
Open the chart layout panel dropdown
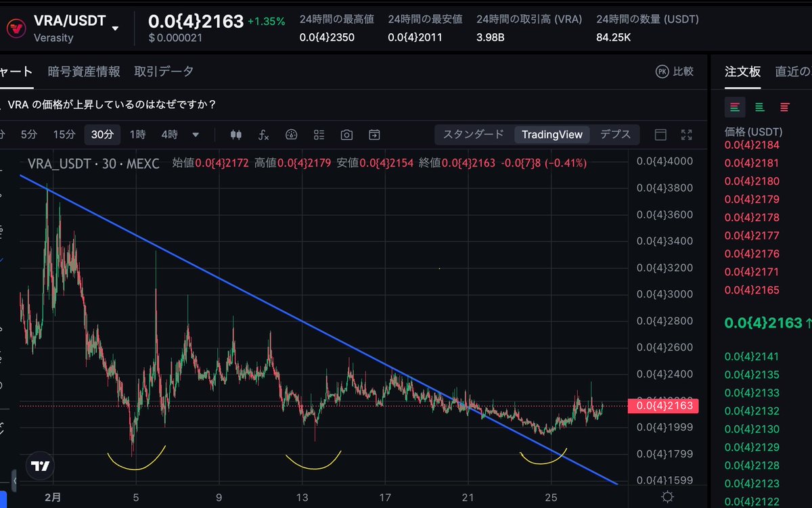pyautogui.click(x=660, y=135)
